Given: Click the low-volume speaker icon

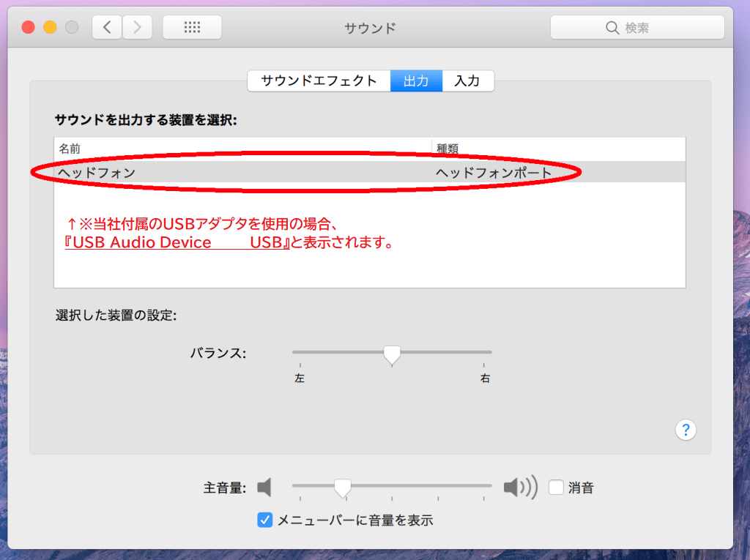Looking at the screenshot, I should (x=264, y=488).
